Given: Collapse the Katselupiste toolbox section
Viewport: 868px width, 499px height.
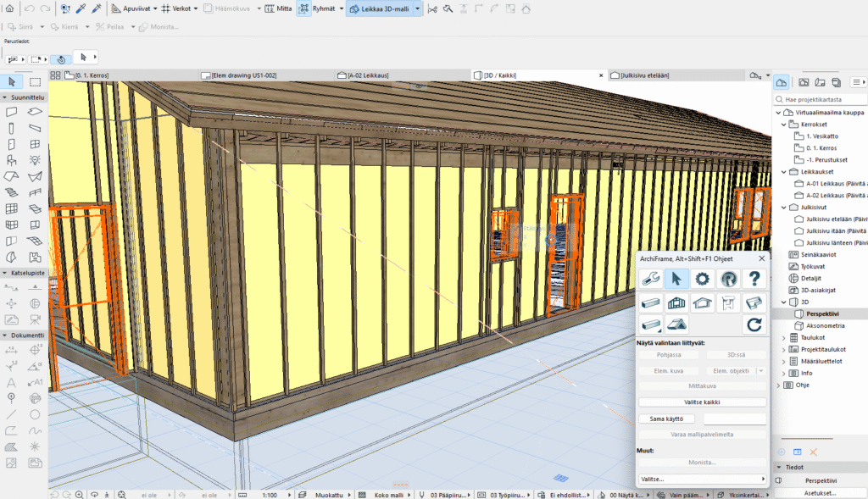Looking at the screenshot, I should (4, 274).
